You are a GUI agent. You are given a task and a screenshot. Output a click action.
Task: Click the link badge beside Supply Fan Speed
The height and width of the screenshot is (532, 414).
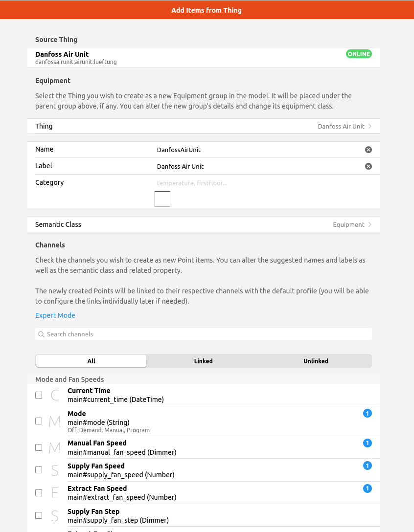click(x=368, y=466)
